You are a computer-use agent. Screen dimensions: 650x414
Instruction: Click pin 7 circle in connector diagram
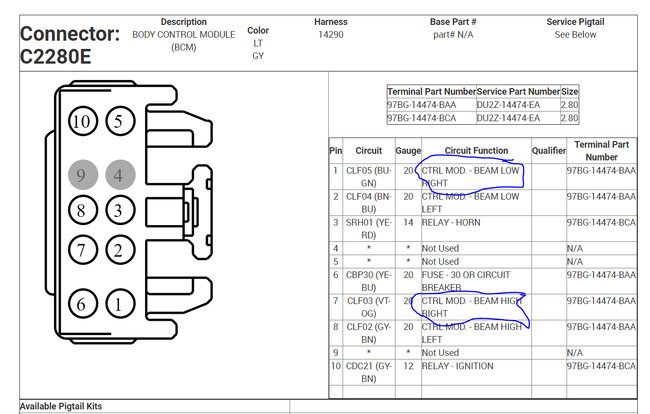(83, 250)
